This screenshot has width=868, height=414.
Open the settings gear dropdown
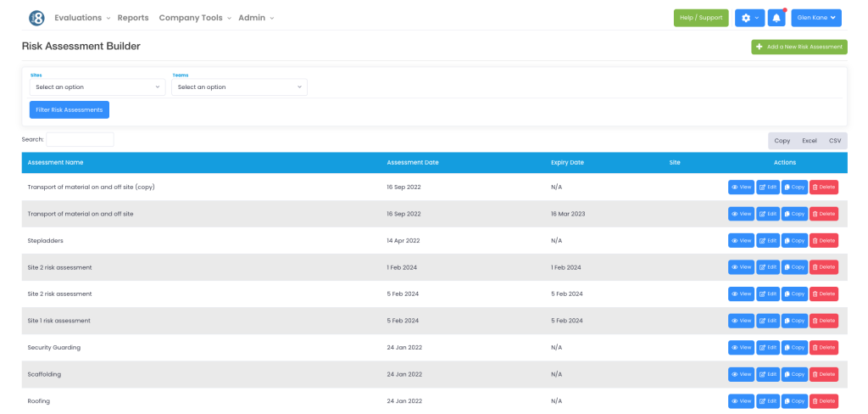click(x=749, y=18)
